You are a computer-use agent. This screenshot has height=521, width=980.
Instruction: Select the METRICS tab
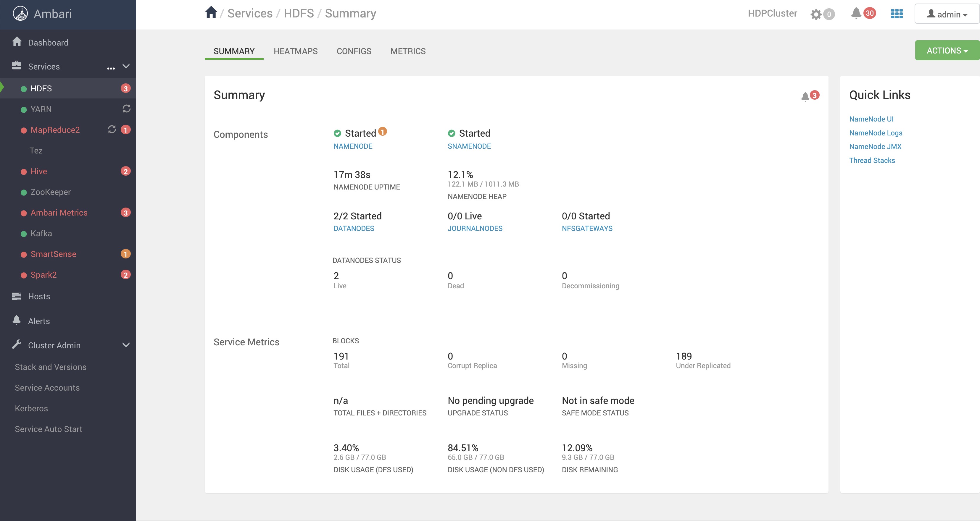pos(408,51)
